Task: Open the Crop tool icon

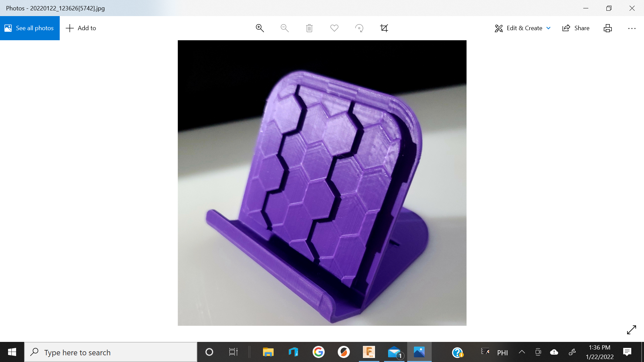Action: coord(384,28)
